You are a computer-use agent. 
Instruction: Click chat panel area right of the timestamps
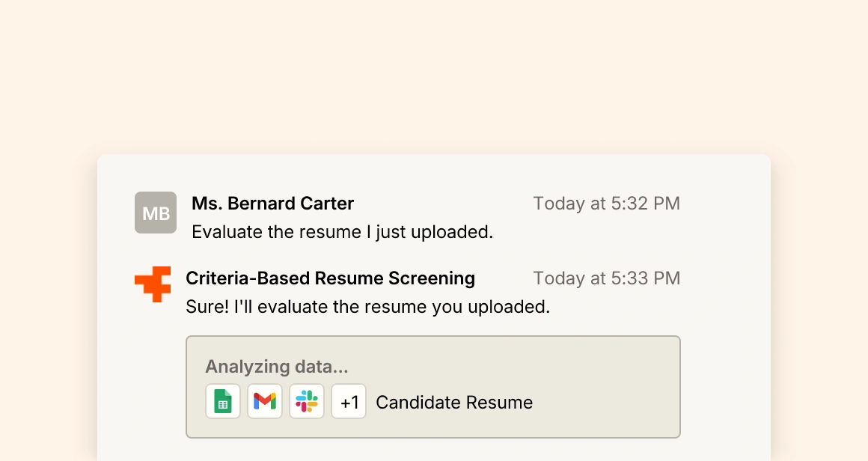(726, 239)
